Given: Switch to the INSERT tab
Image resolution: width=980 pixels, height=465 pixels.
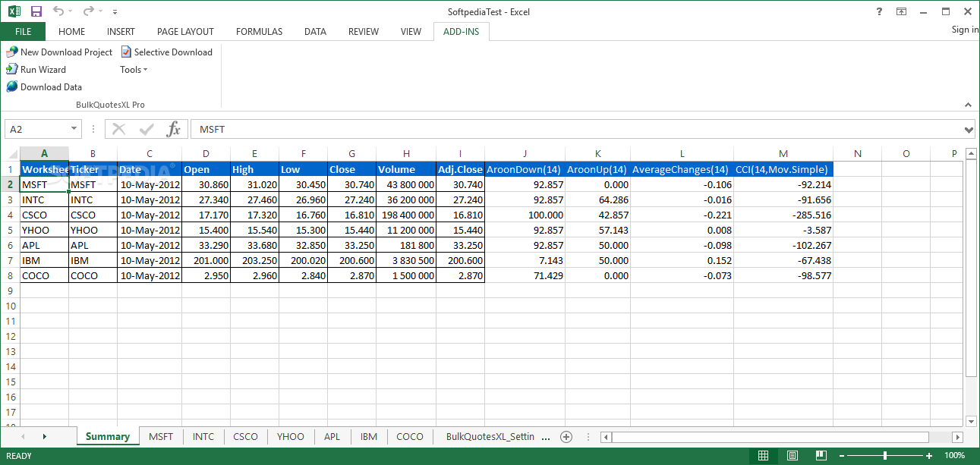Looking at the screenshot, I should 121,31.
